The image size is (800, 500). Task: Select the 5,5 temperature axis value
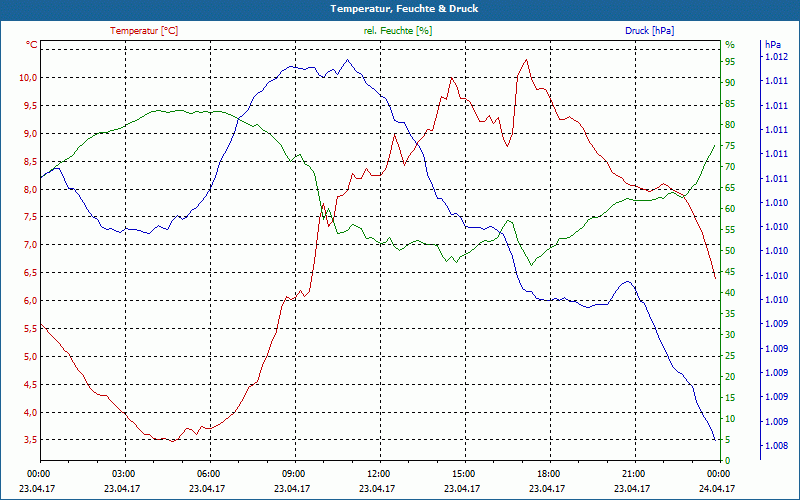[x=30, y=329]
